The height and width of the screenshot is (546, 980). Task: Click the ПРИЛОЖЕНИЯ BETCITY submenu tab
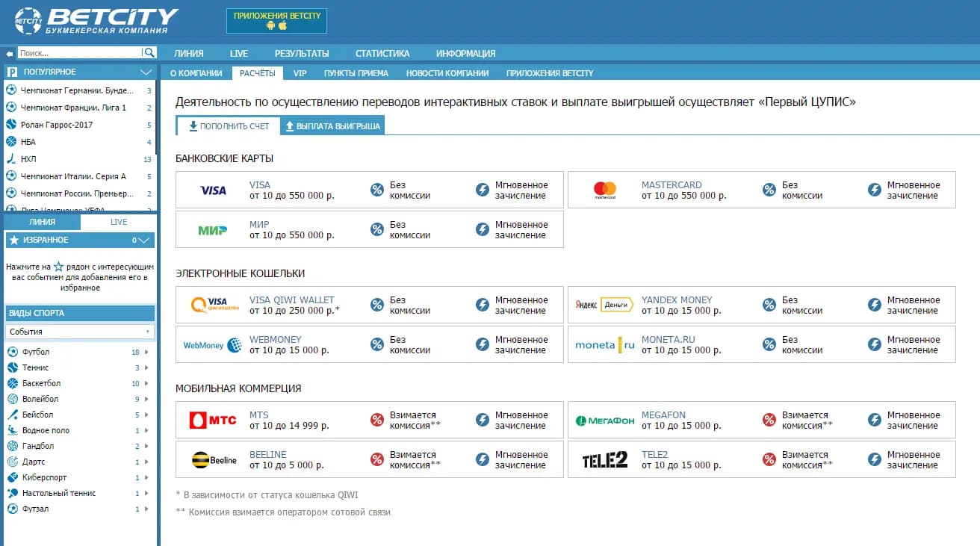(x=550, y=73)
